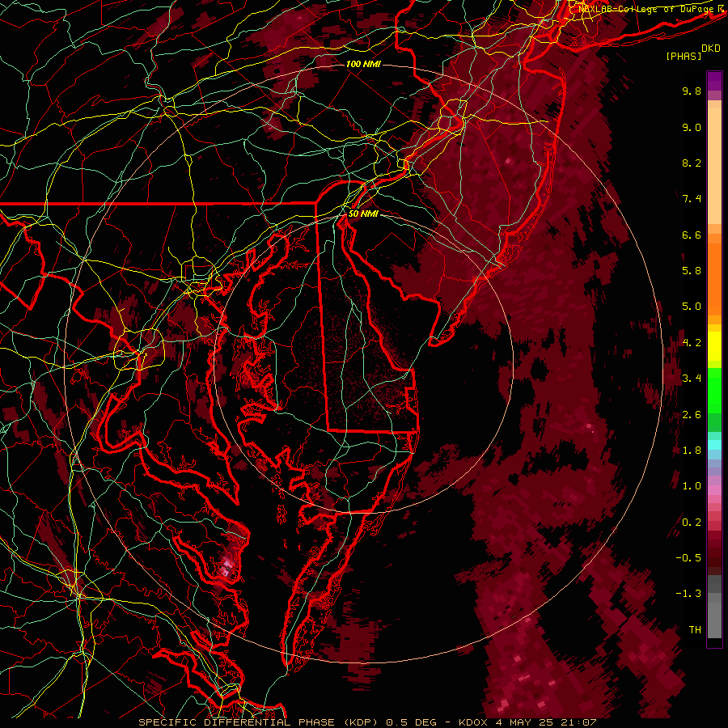Select the 5.8 scale label

click(692, 271)
